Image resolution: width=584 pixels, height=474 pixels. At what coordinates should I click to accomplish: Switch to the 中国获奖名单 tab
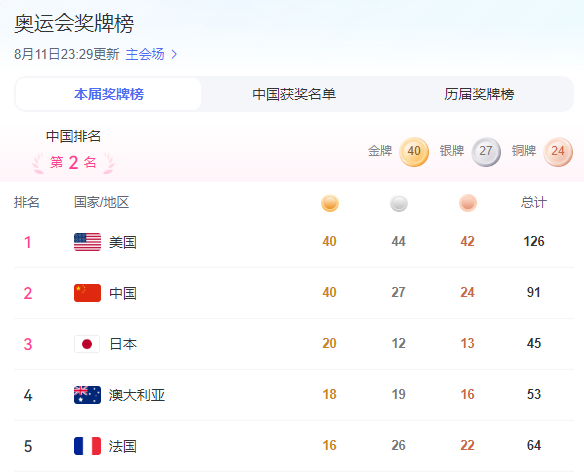point(294,94)
